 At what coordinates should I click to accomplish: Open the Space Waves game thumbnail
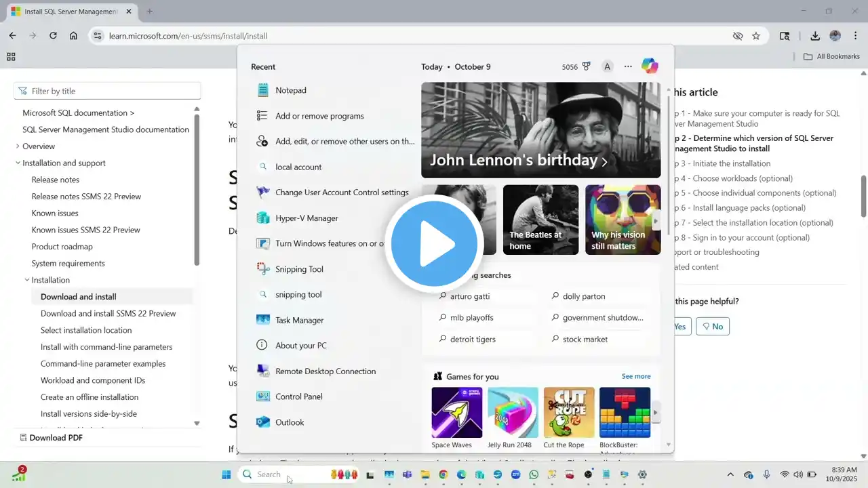[x=456, y=413]
